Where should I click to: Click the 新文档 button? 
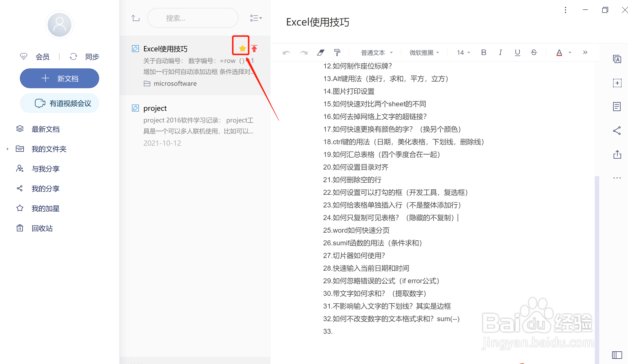60,79
